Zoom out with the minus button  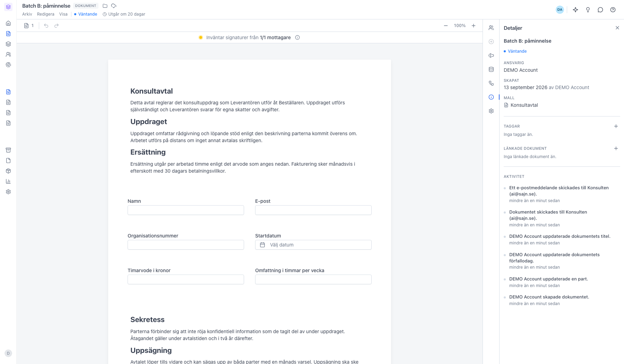[x=446, y=26]
